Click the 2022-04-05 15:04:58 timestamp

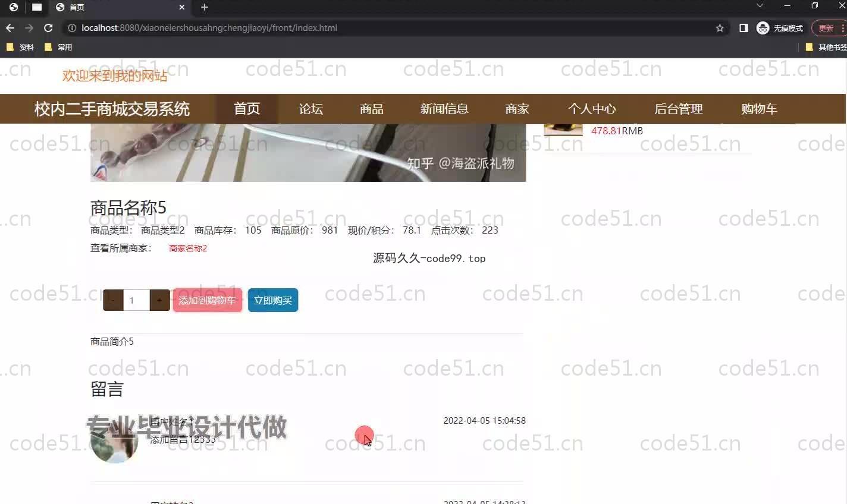click(x=485, y=420)
